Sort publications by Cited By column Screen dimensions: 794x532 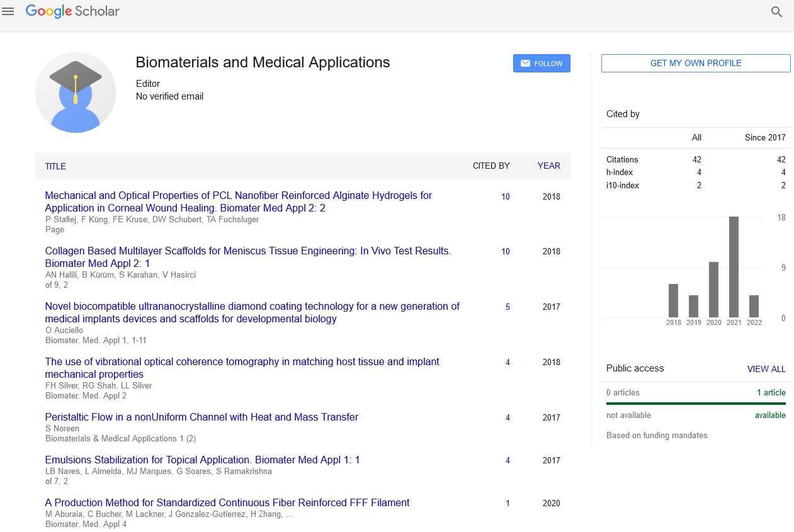tap(491, 166)
